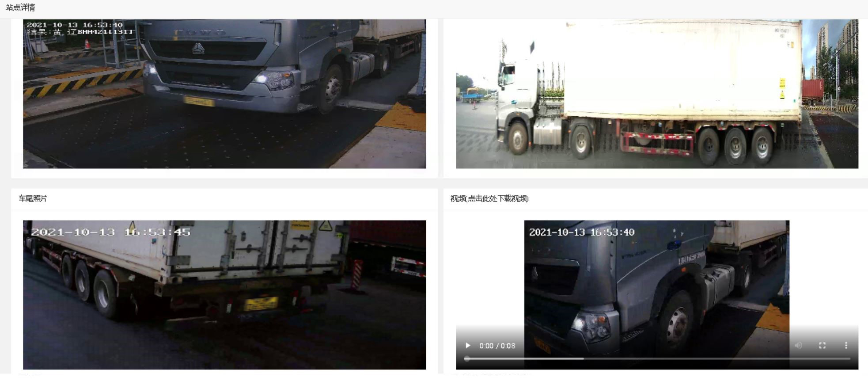Viewport: 868px width, 381px height.
Task: Enter fullscreen mode on the video
Action: pyautogui.click(x=822, y=346)
